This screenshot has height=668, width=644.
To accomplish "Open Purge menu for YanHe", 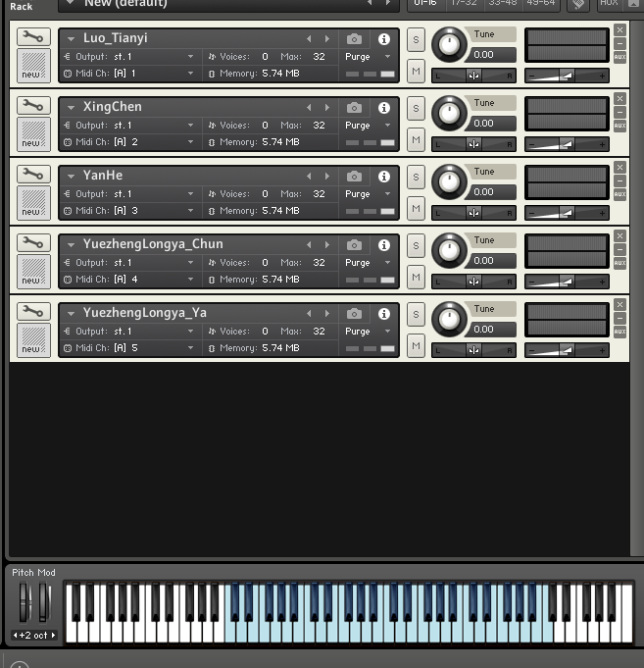I will coord(387,193).
